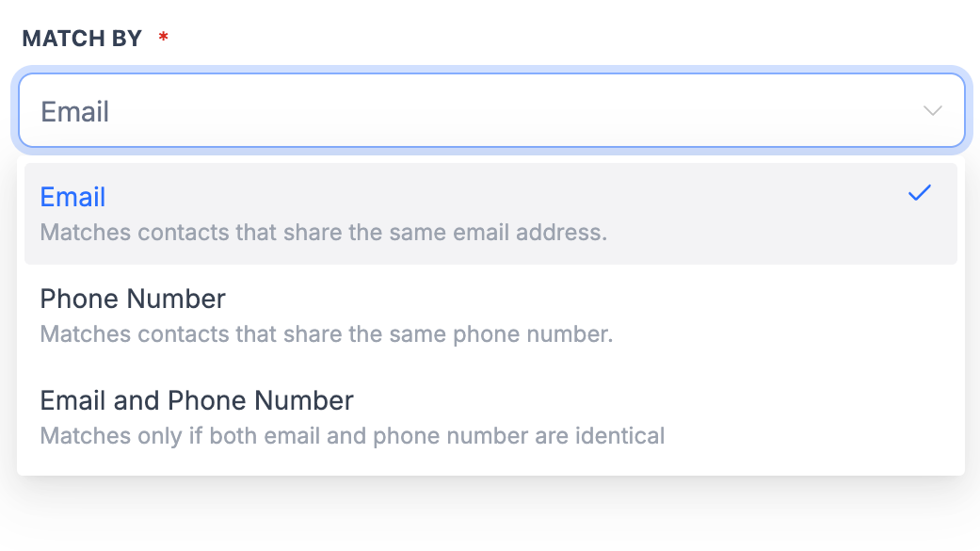Open the Match By combo box
The width and height of the screenshot is (980, 551).
pyautogui.click(x=490, y=111)
